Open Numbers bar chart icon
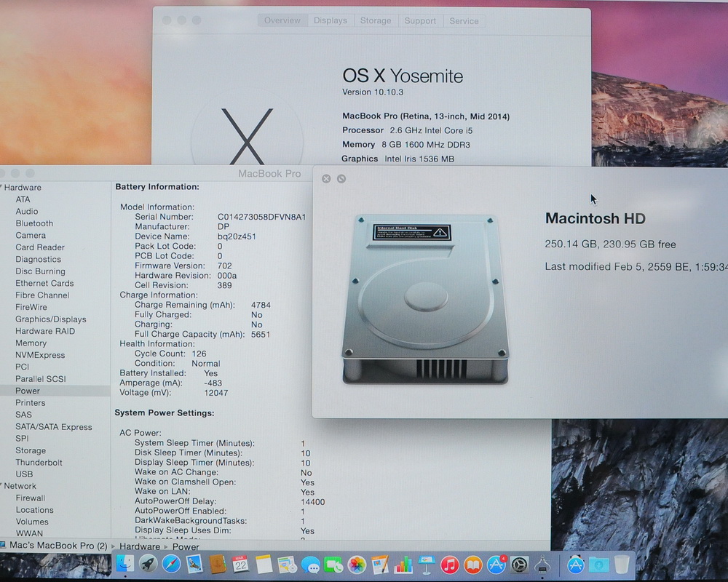Screen dimensions: 728x582 [x=403, y=565]
